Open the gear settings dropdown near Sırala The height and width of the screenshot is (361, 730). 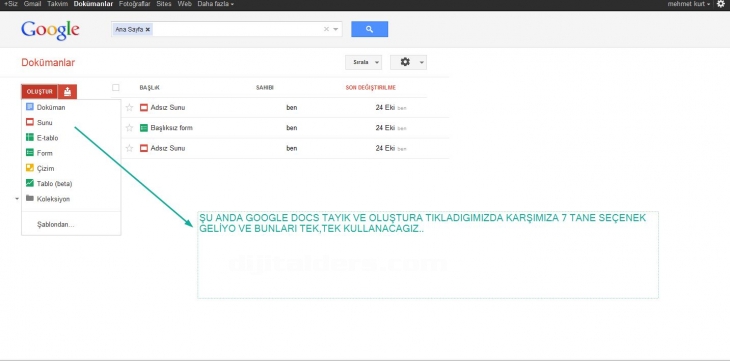[408, 62]
